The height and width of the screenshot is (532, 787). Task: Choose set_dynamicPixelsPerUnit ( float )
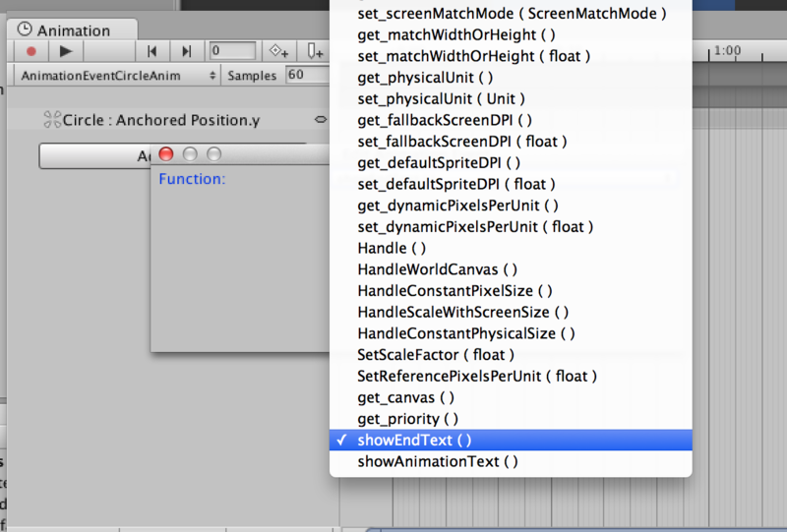pyautogui.click(x=511, y=227)
